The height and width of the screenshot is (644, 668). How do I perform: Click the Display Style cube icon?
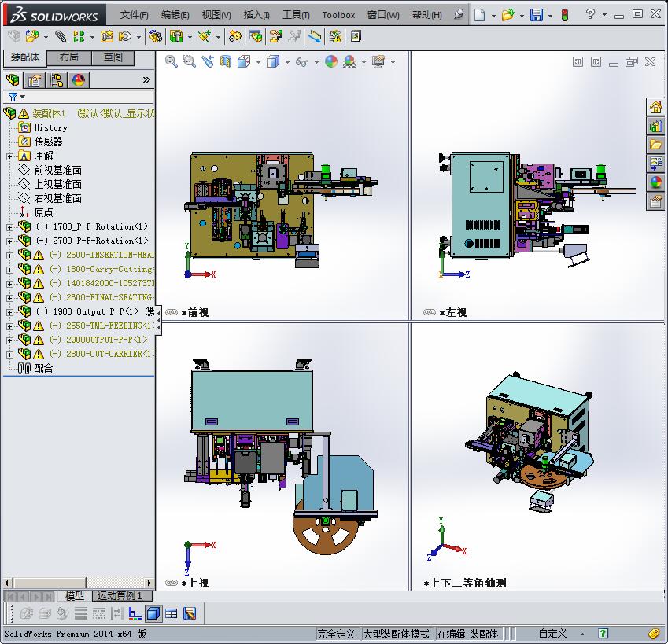(273, 61)
